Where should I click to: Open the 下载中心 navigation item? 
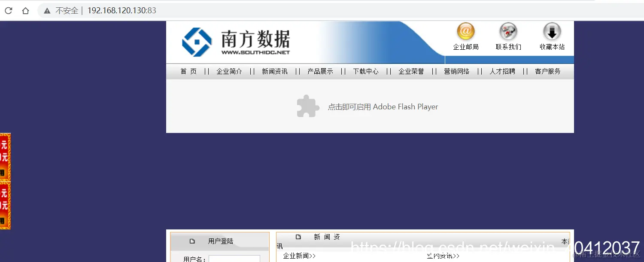pos(365,71)
